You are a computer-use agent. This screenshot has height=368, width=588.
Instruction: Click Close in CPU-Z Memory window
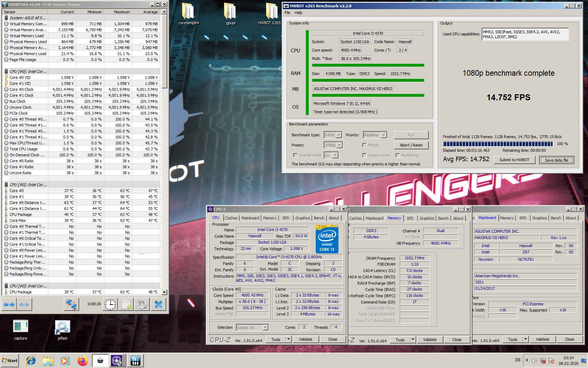tap(457, 340)
